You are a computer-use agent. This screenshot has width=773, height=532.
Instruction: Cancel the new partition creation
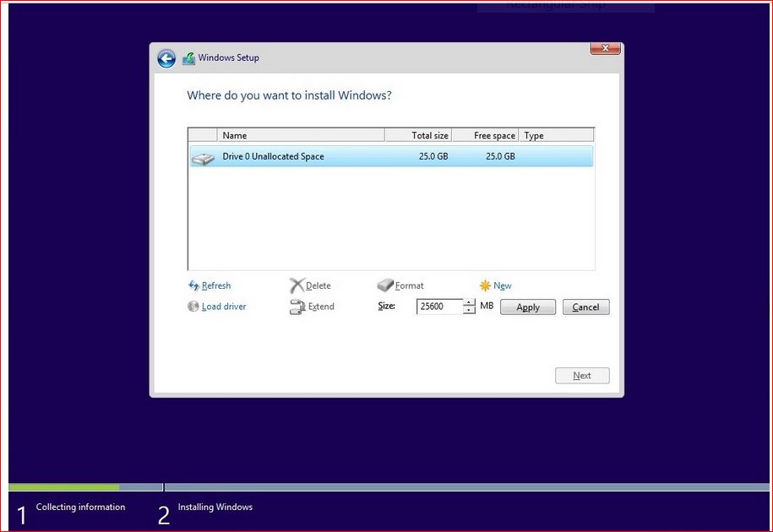pyautogui.click(x=585, y=307)
